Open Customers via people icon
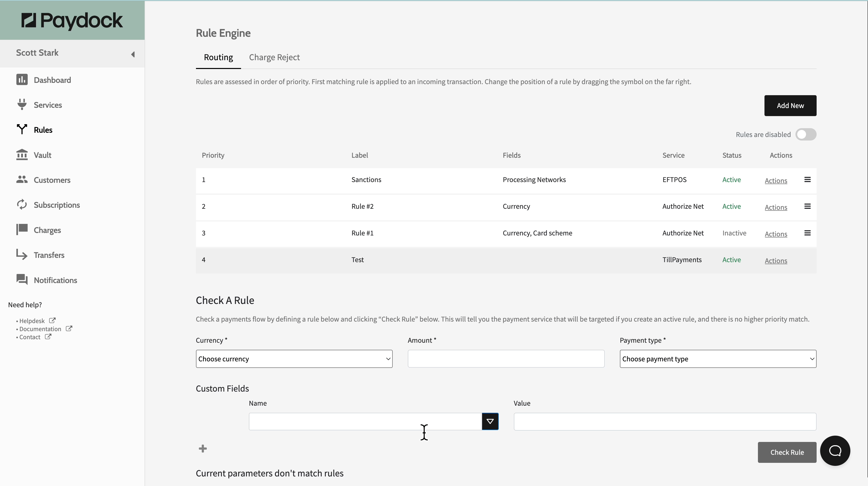 coord(22,180)
